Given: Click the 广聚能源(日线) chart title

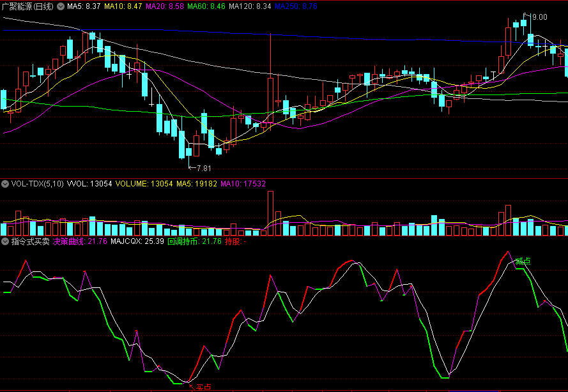Looking at the screenshot, I should point(27,6).
